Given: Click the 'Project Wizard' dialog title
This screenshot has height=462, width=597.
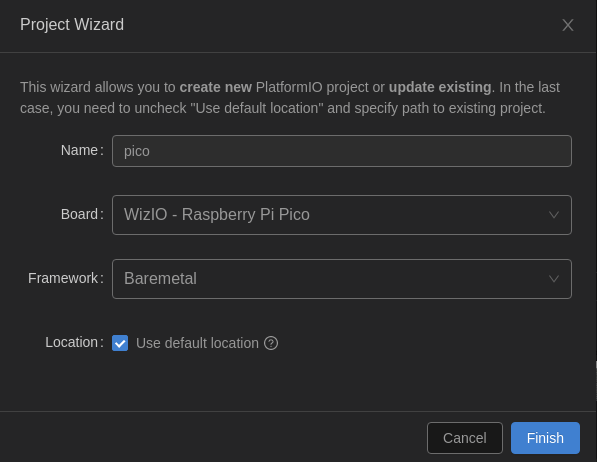Looking at the screenshot, I should pos(72,25).
